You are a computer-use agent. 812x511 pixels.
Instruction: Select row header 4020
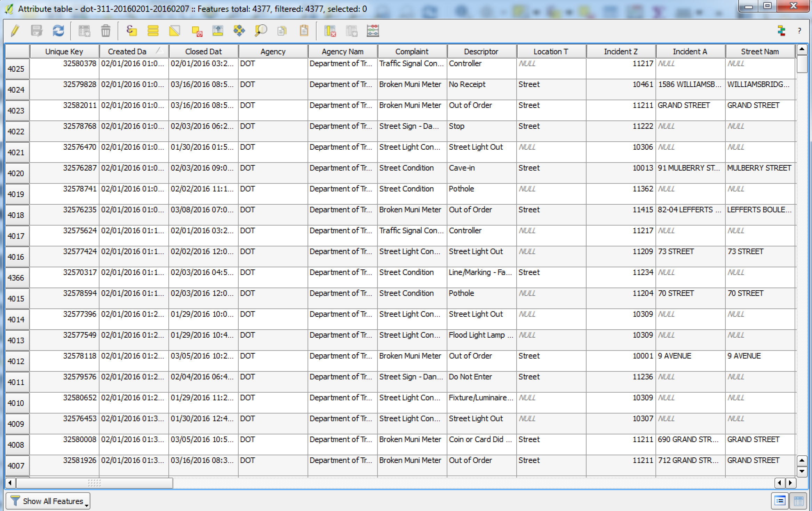[x=17, y=173]
